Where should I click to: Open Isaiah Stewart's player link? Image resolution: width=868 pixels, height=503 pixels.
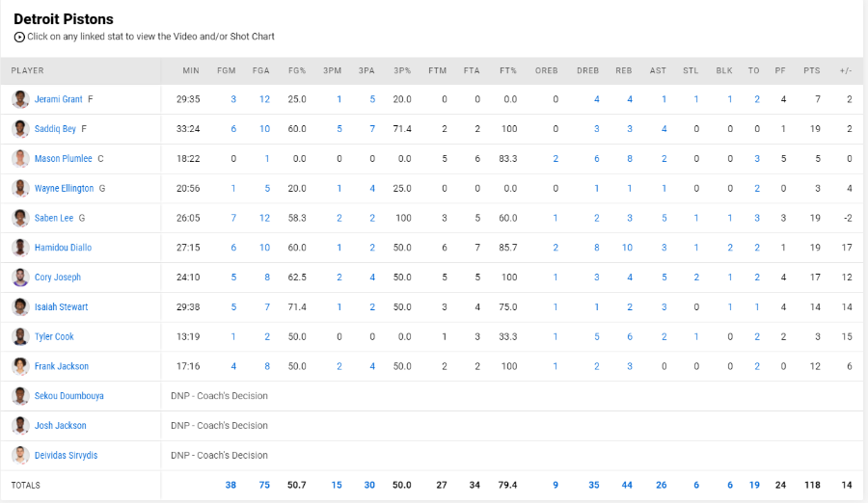[x=61, y=307]
